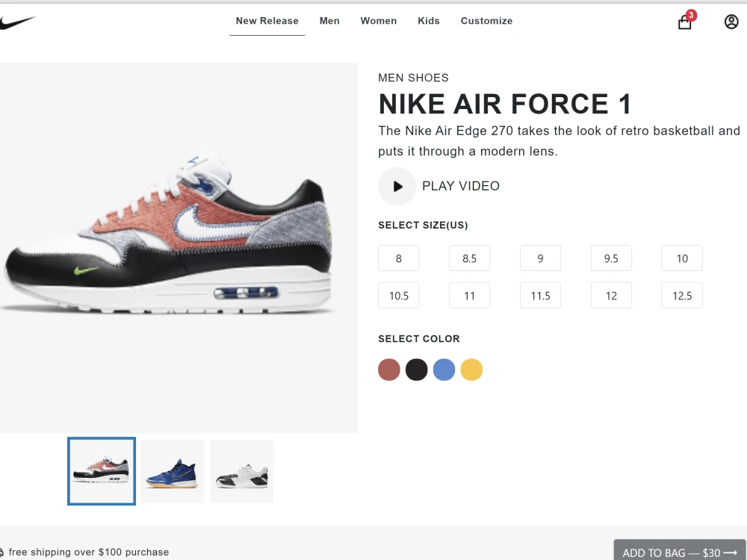Choose shoe size 12.5
Screen dimensions: 747x560
(682, 295)
